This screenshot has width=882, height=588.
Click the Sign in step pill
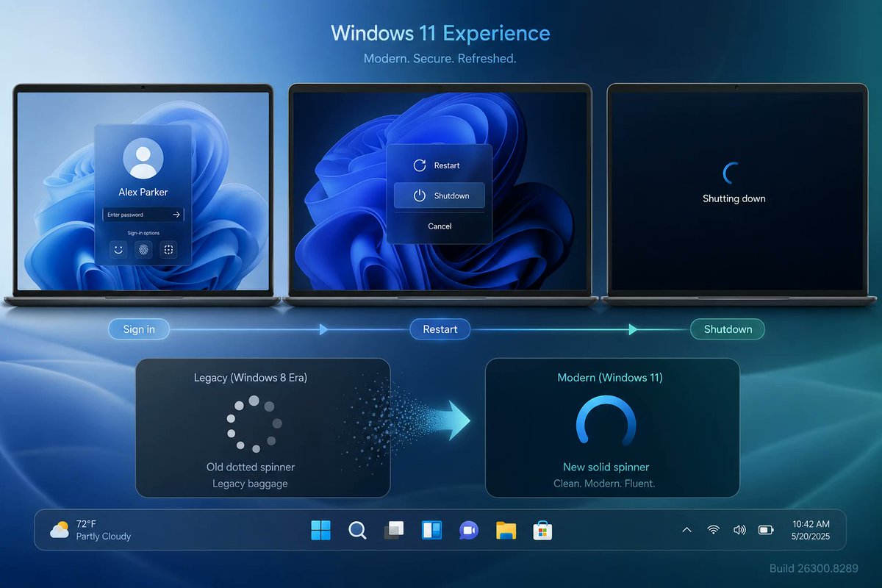[139, 329]
